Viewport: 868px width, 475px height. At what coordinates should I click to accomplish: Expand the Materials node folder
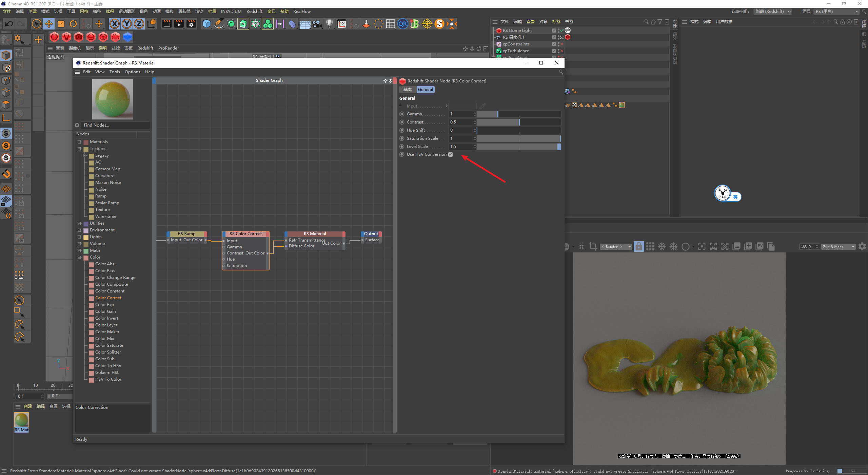tap(79, 142)
